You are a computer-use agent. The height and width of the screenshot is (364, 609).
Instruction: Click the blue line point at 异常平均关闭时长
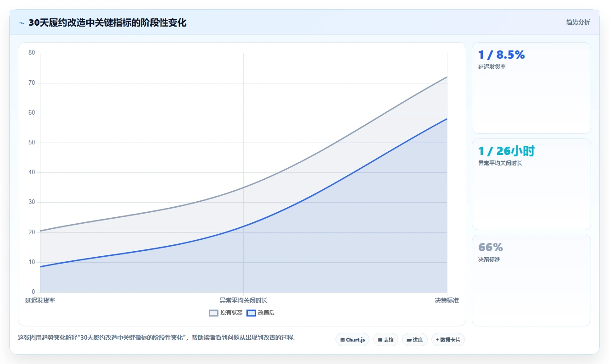pyautogui.click(x=243, y=226)
